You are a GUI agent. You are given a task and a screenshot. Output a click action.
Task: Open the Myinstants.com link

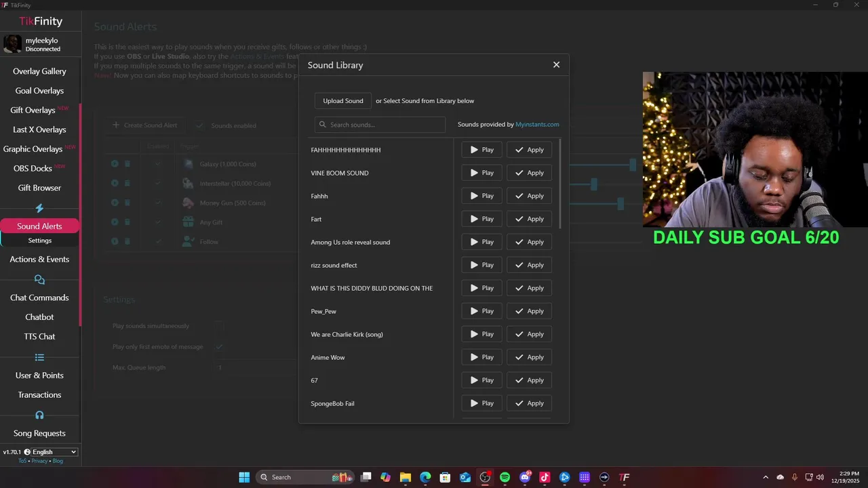pyautogui.click(x=537, y=125)
